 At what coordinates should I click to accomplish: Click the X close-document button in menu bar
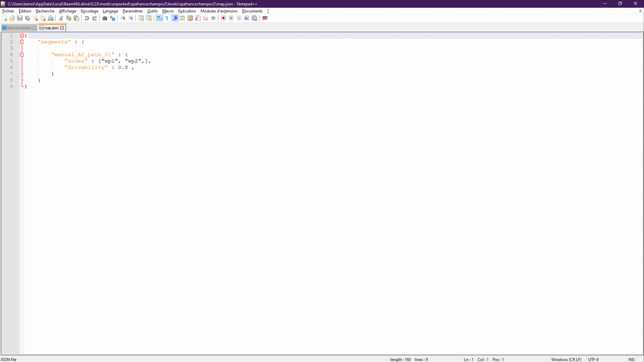(640, 11)
